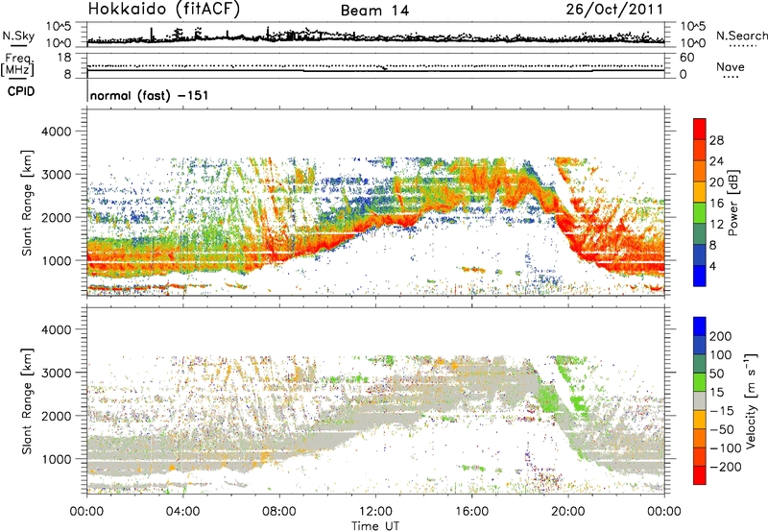Click the 'Beam 14' heading
The width and height of the screenshot is (768, 532).
[x=374, y=11]
